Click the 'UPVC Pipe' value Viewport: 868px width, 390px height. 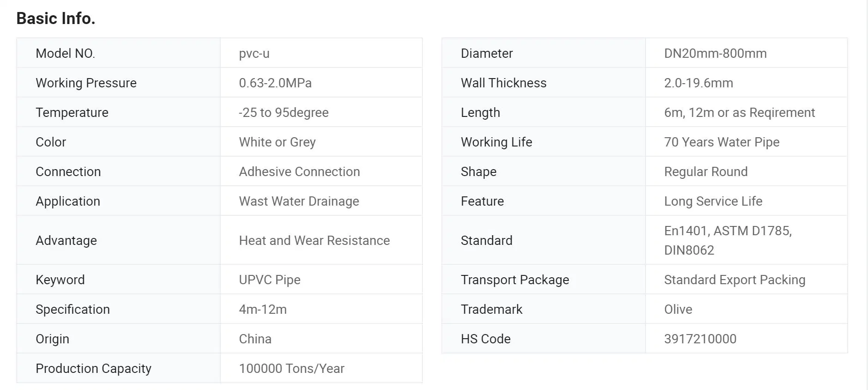point(270,280)
